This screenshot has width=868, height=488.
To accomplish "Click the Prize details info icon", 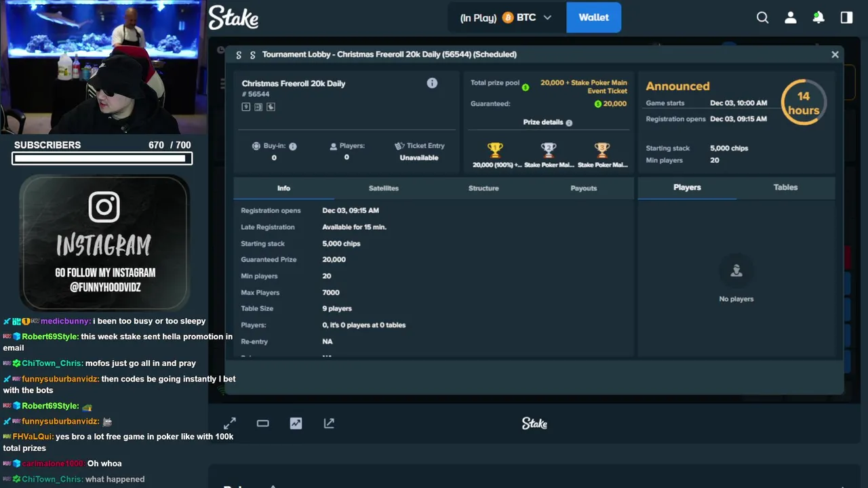I will [569, 123].
